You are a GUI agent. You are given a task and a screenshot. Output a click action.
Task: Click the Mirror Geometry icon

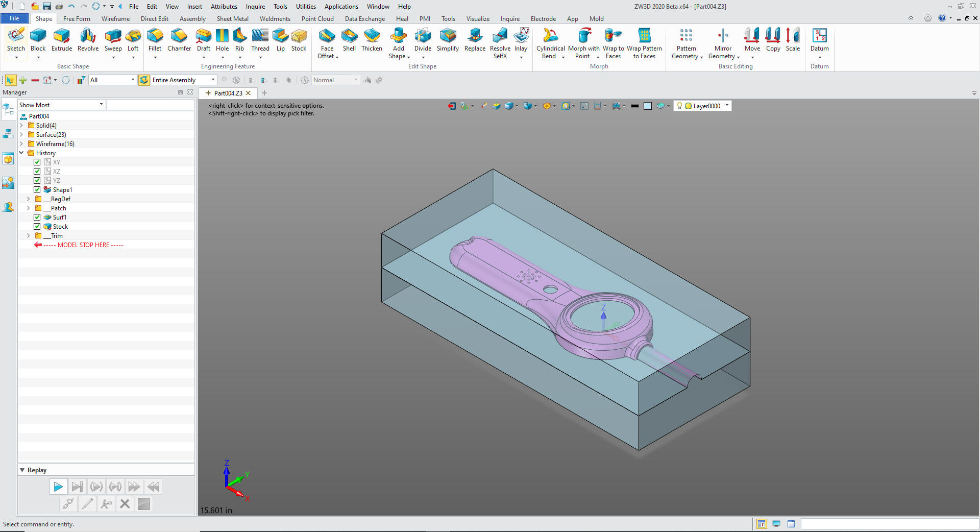tap(723, 36)
